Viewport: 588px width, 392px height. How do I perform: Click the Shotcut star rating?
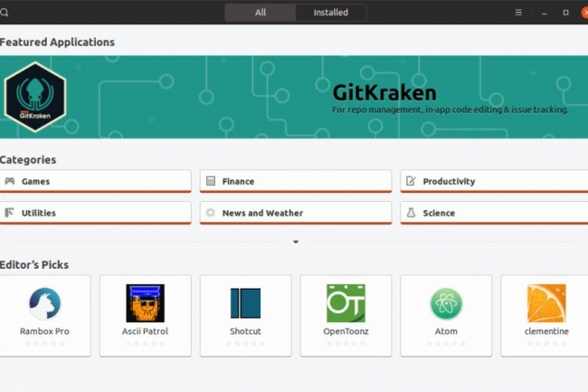(x=246, y=343)
